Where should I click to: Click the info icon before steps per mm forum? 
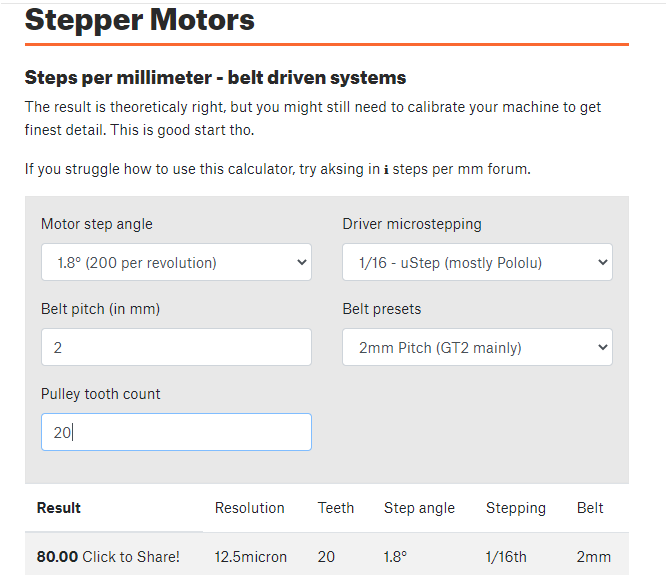tap(386, 170)
